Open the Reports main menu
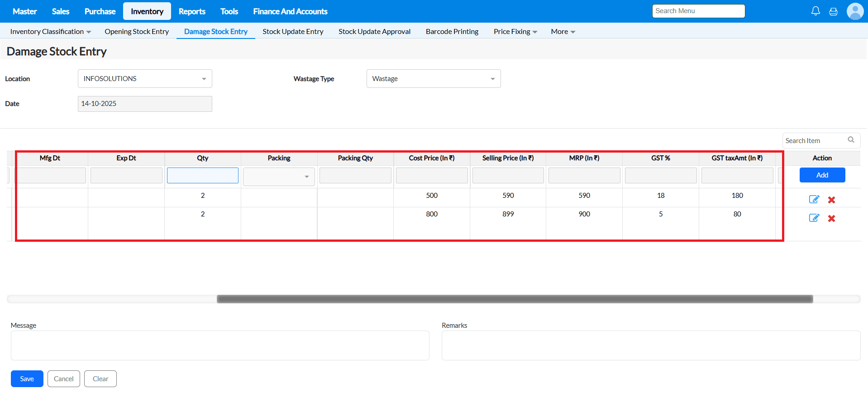 (192, 11)
